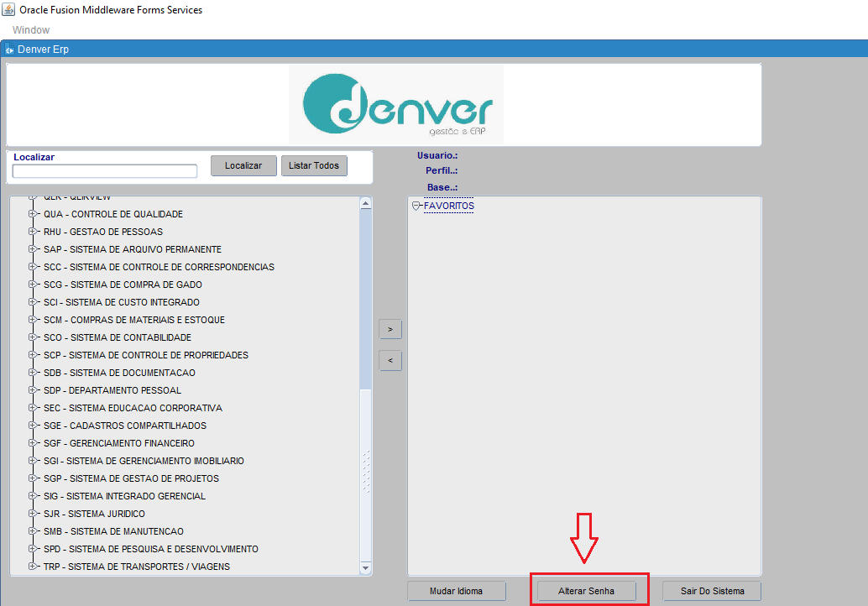The image size is (868, 606).
Task: Click the remove from favorites < arrow button
Action: click(390, 361)
